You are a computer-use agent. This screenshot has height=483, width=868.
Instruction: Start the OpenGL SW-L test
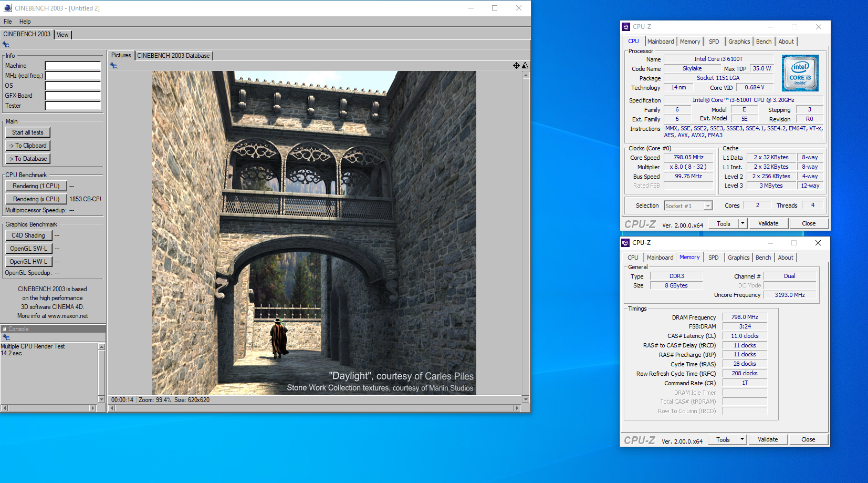(x=28, y=249)
